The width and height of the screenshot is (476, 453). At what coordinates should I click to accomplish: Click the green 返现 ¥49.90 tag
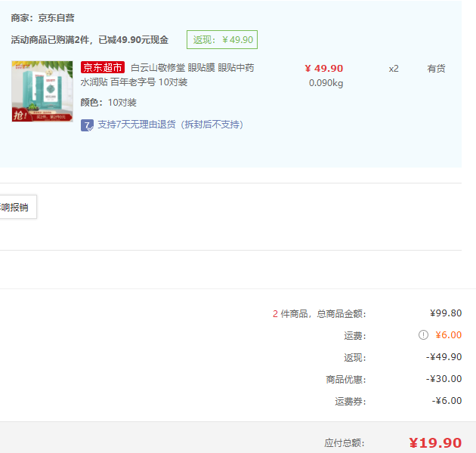pyautogui.click(x=222, y=39)
